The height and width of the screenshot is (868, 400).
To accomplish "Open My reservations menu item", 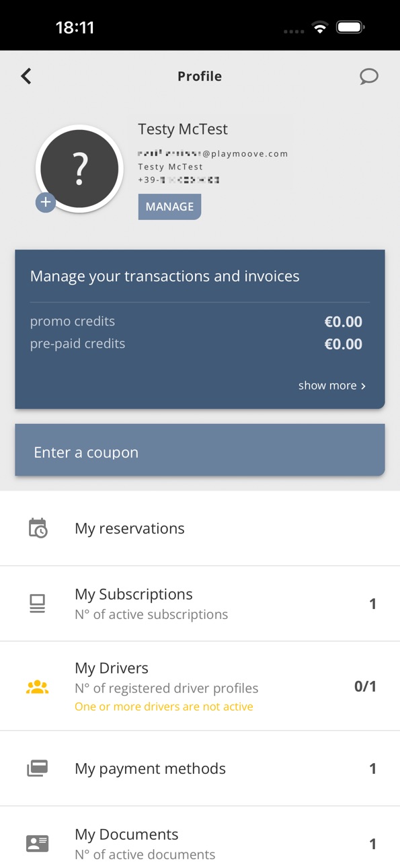I will point(200,528).
